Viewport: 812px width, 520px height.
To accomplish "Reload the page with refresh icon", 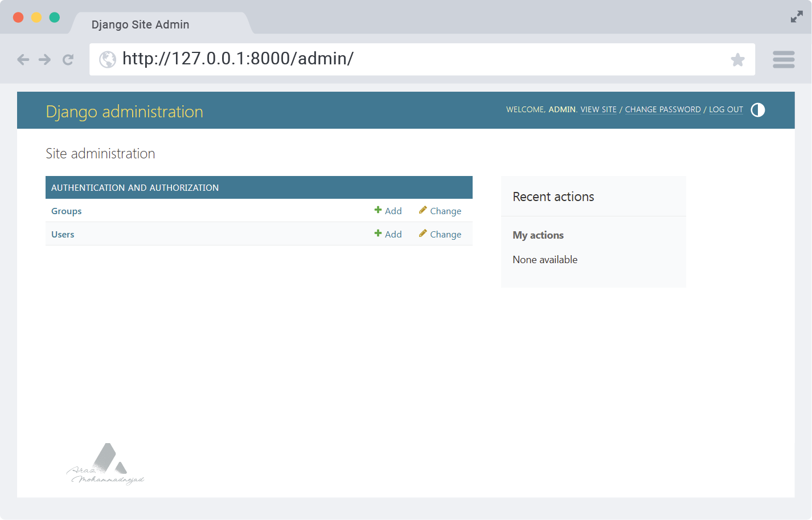I will (68, 59).
